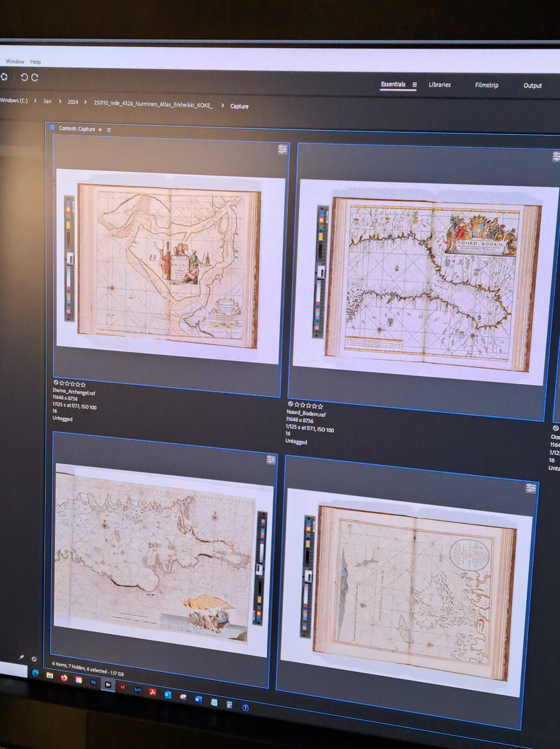Click the Untagged label under Dwina_Archangel.raf
Image resolution: width=560 pixels, height=749 pixels.
point(62,418)
